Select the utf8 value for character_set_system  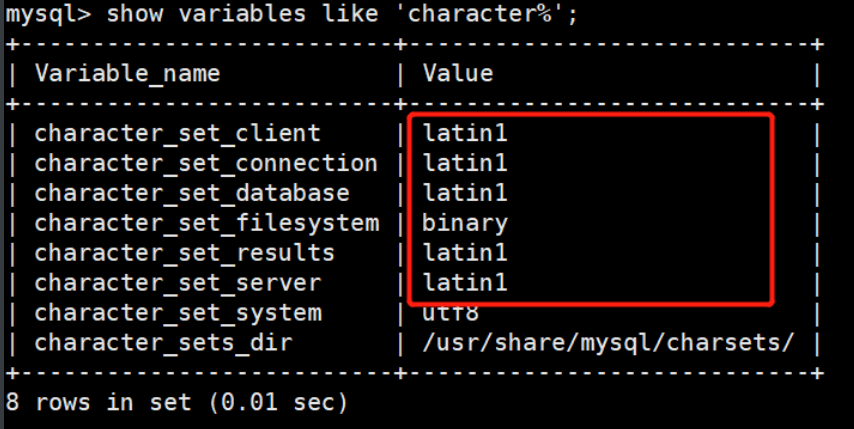tap(451, 314)
